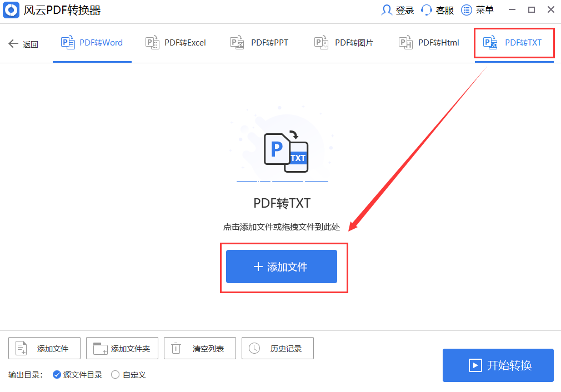The width and height of the screenshot is (561, 392).
Task: Open the 历史记录 history panel
Action: 278,348
